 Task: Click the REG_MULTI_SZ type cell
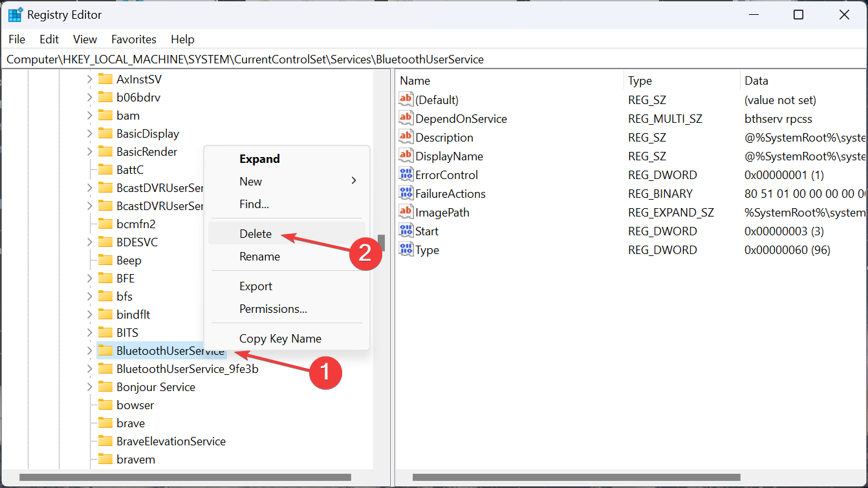pos(665,118)
